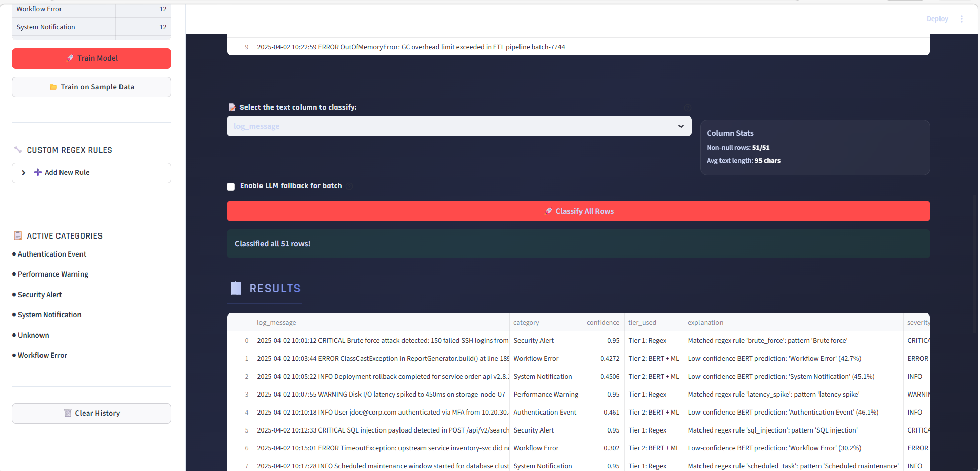The image size is (980, 471).
Task: Click the plus icon on Add New Rule
Action: [37, 172]
